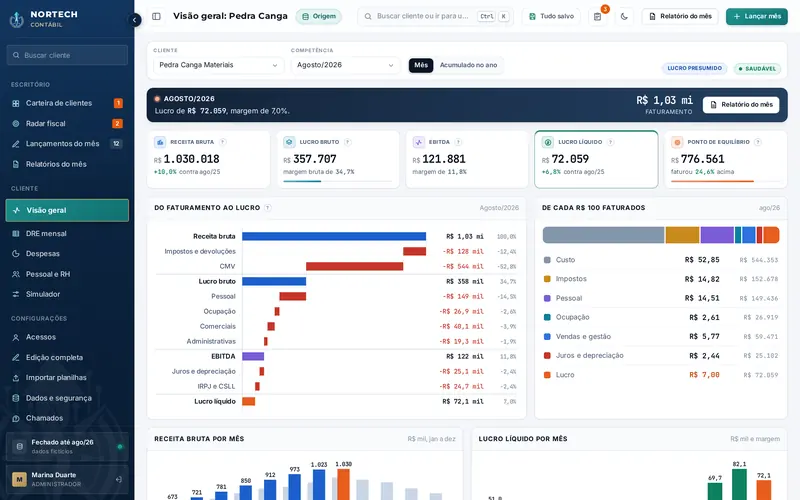The height and width of the screenshot is (500, 800).
Task: Click the DRE mensal table icon
Action: (16, 234)
